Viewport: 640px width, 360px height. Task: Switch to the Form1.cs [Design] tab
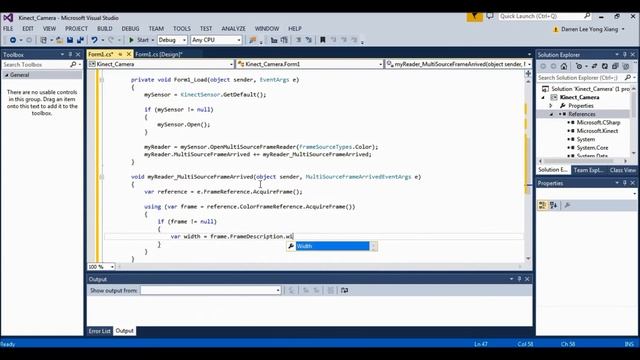pyautogui.click(x=158, y=54)
